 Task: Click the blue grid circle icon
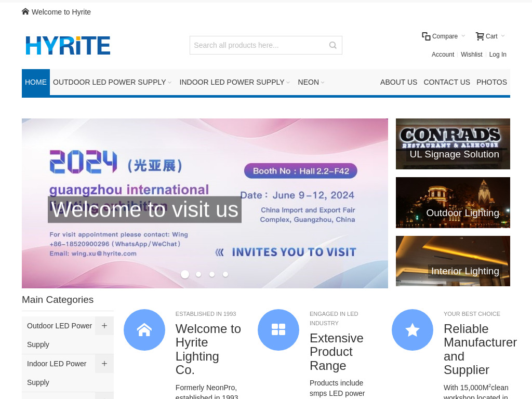click(x=278, y=330)
